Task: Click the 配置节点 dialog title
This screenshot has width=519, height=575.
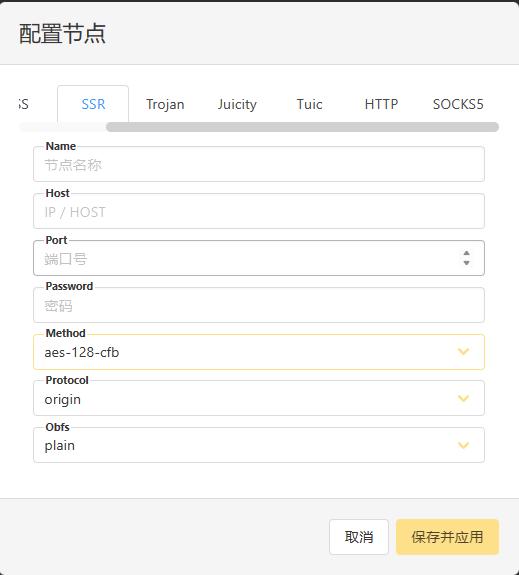Action: point(62,34)
